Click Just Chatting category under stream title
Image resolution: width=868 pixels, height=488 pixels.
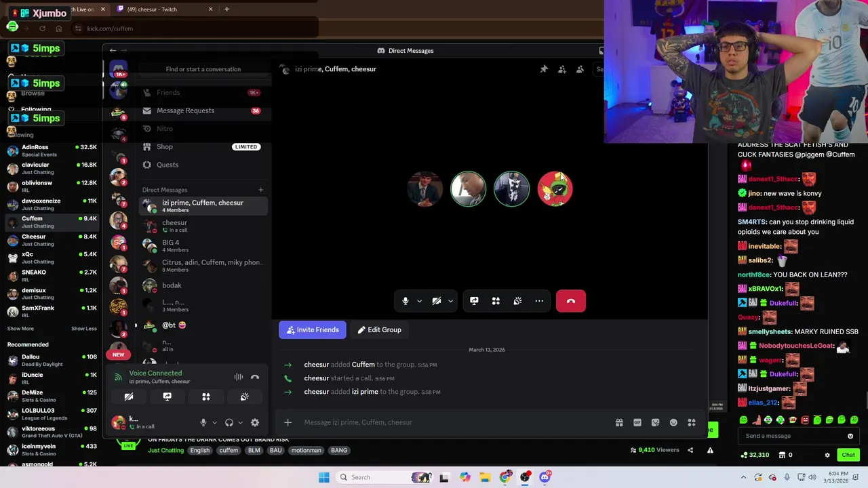coord(166,451)
